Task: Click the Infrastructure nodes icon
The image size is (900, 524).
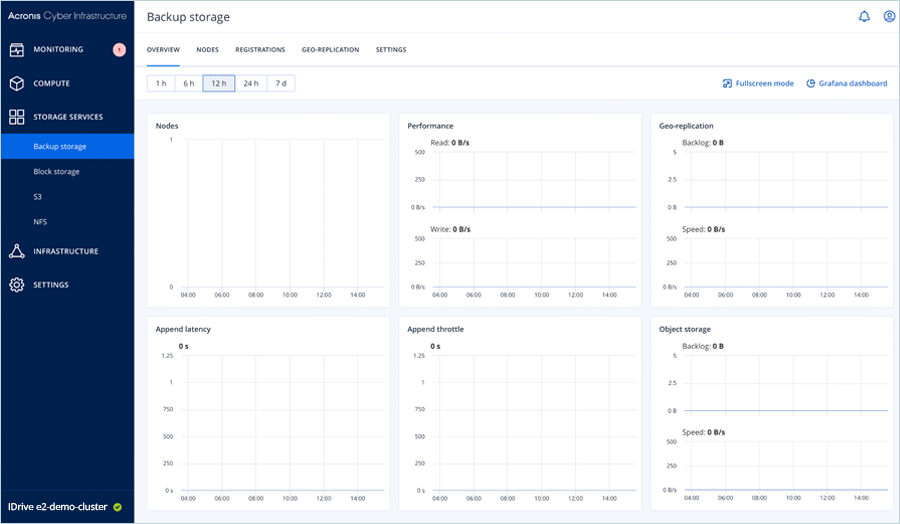Action: click(x=16, y=251)
